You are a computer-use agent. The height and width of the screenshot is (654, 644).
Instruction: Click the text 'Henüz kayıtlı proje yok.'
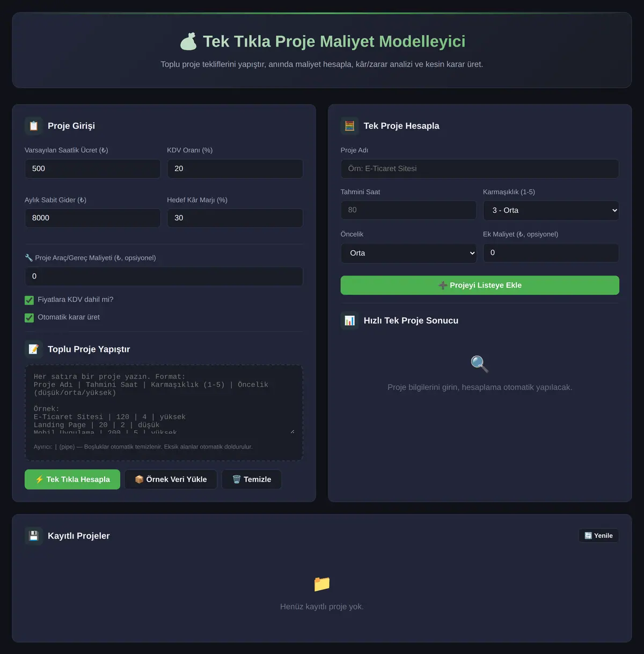coord(322,607)
